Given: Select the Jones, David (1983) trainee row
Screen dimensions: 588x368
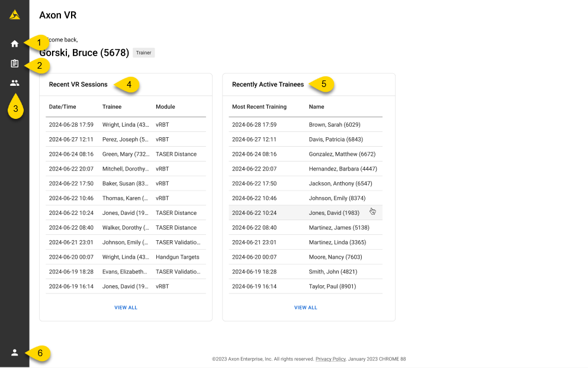Looking at the screenshot, I should (306, 213).
